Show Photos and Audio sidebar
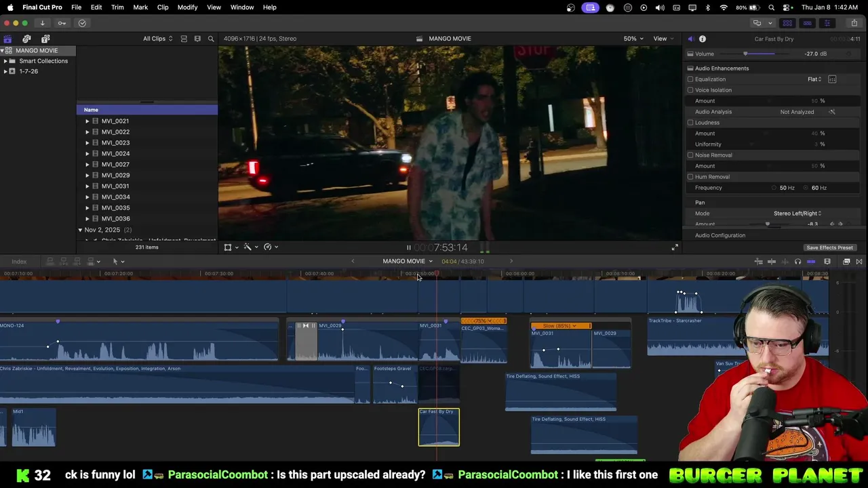The width and height of the screenshot is (868, 488). pos(26,39)
